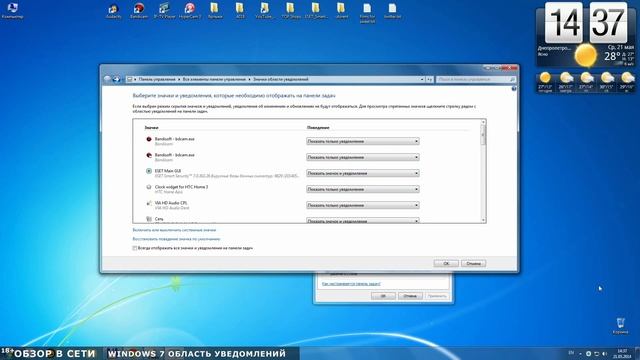Image resolution: width=640 pixels, height=360 pixels.
Task: Click the Clock widget for HTC Home 3 icon
Action: (149, 187)
